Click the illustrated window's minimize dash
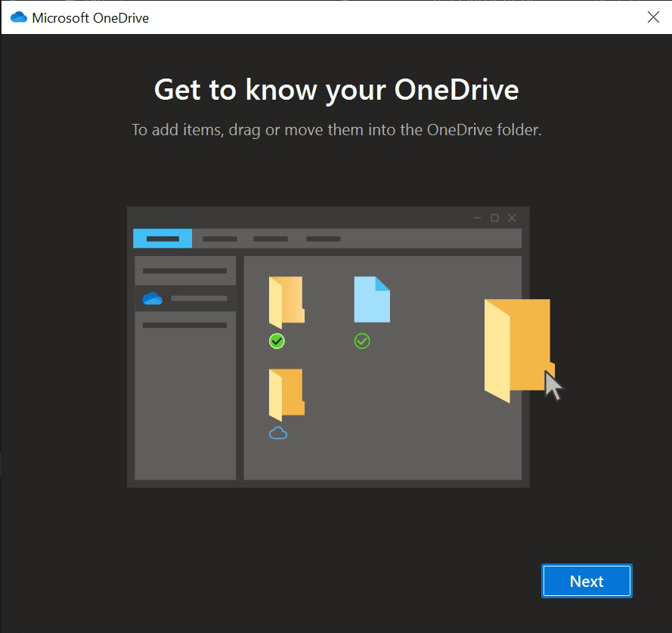The image size is (672, 633). (477, 218)
